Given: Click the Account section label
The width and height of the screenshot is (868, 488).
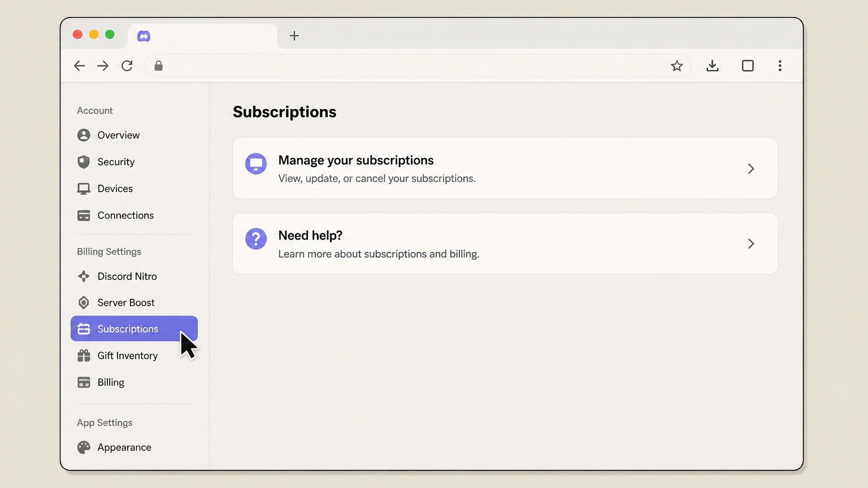Looking at the screenshot, I should coord(95,111).
